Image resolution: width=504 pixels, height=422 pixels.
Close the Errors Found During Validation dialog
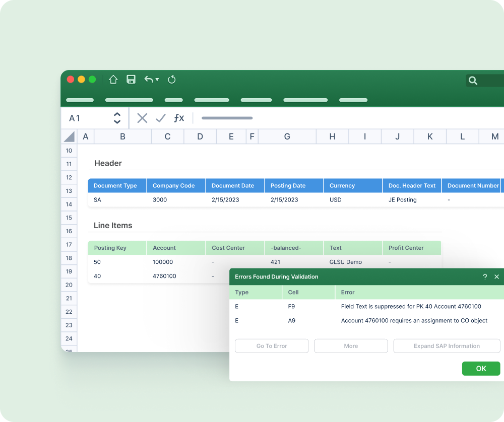(x=496, y=277)
